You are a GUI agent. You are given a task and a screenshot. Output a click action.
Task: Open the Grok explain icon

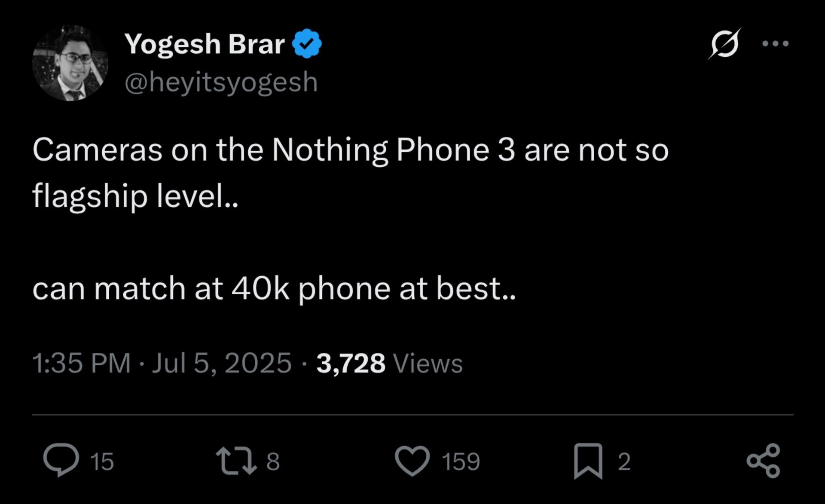click(x=725, y=43)
